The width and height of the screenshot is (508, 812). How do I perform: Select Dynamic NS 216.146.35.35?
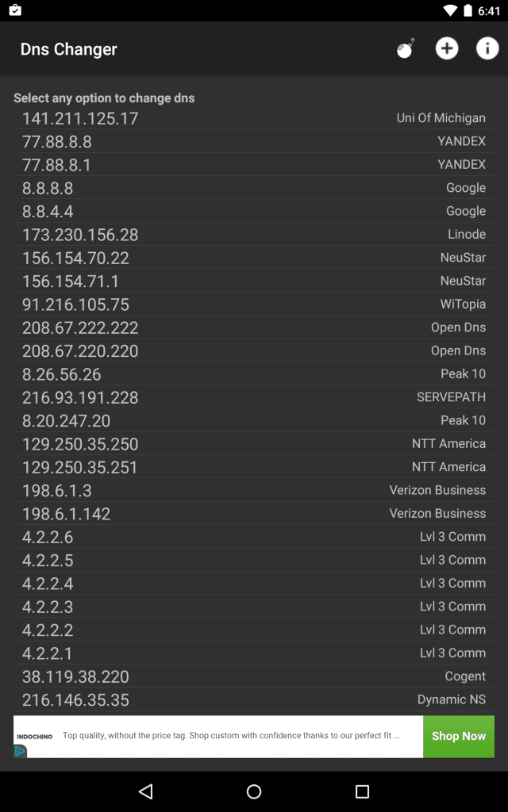tap(254, 699)
